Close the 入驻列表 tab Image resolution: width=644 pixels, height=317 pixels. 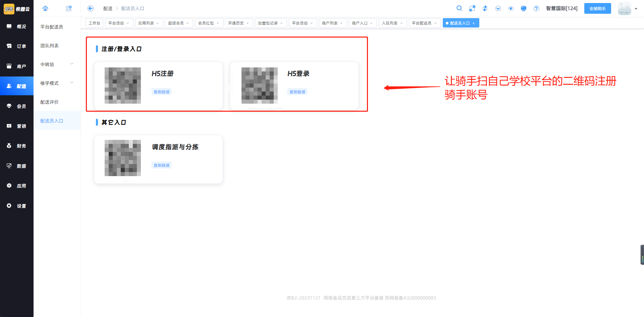click(401, 23)
